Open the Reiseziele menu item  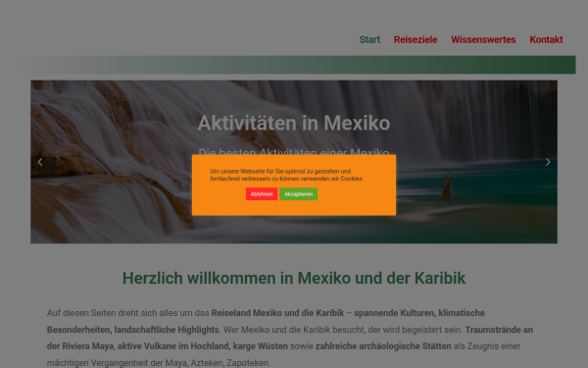click(x=416, y=39)
